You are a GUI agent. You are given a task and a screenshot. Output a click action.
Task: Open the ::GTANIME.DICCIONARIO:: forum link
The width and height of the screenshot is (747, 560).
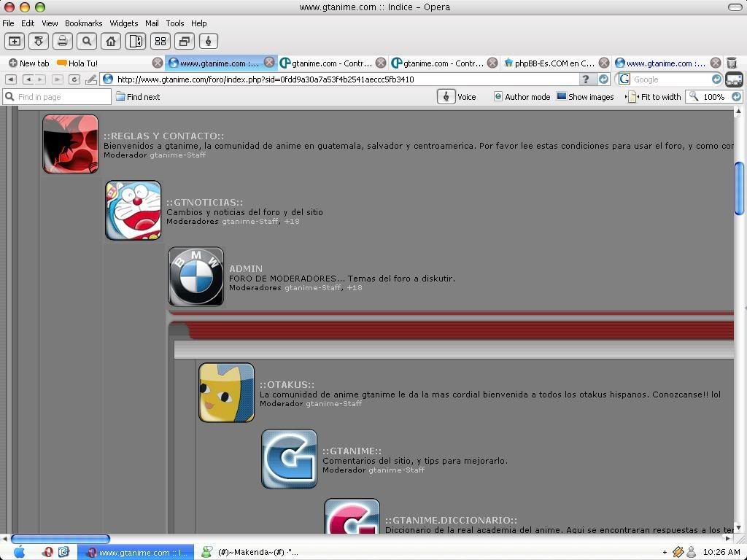pos(451,521)
